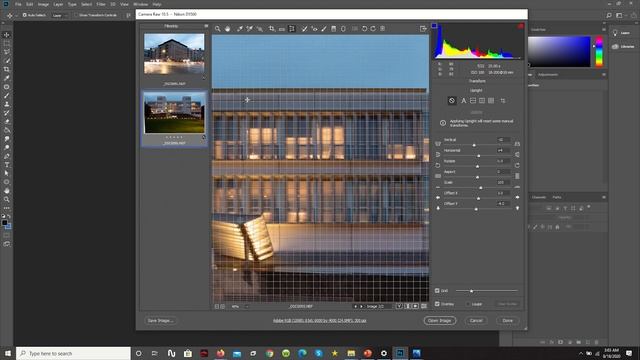The width and height of the screenshot is (640, 360).
Task: Select the White Balance eyedropper in Camera Raw
Action: [x=240, y=29]
